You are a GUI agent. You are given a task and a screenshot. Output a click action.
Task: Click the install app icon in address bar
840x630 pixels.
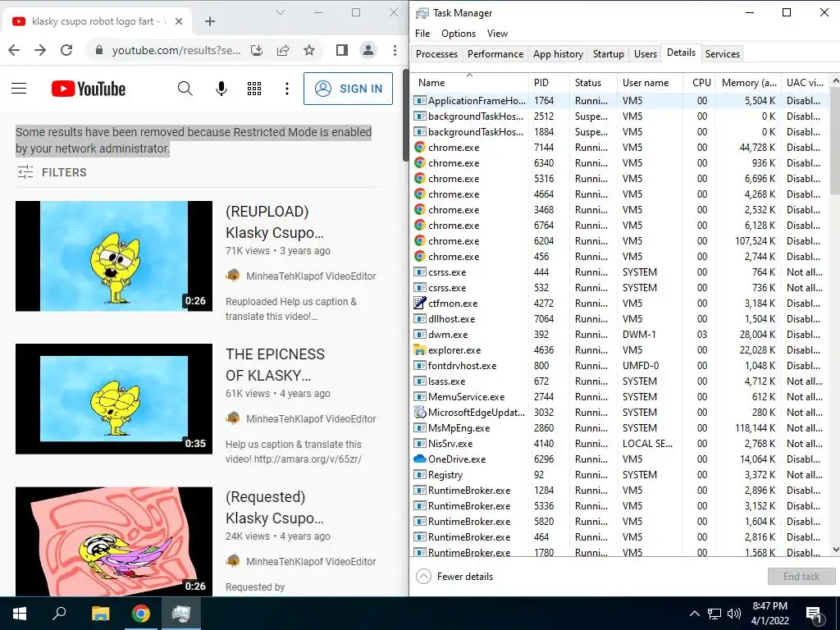click(x=257, y=50)
